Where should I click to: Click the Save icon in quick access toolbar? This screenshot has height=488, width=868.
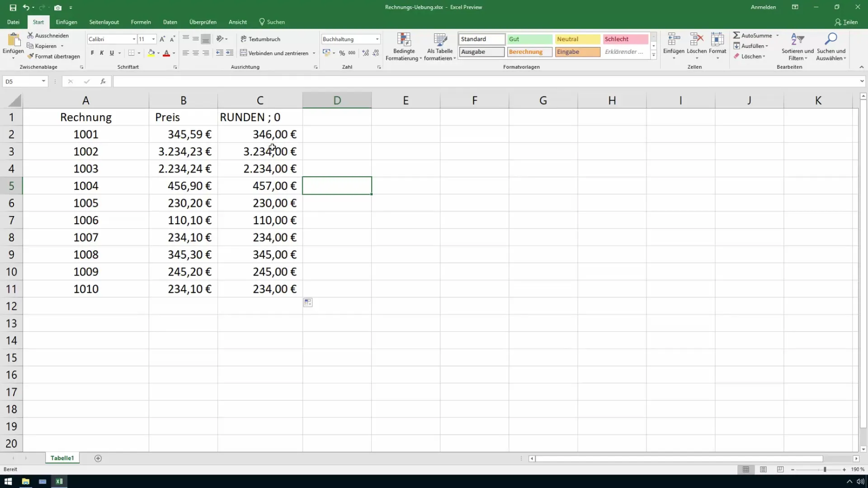[13, 7]
